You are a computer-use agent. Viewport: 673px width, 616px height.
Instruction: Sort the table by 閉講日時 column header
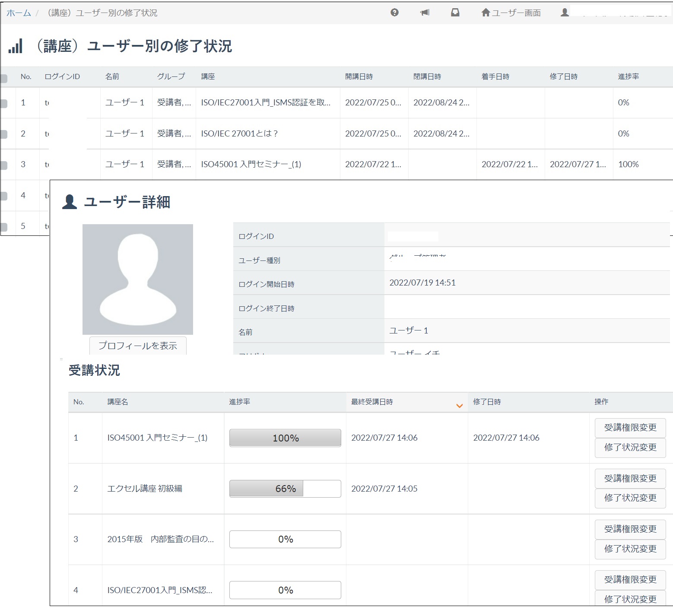[x=427, y=76]
